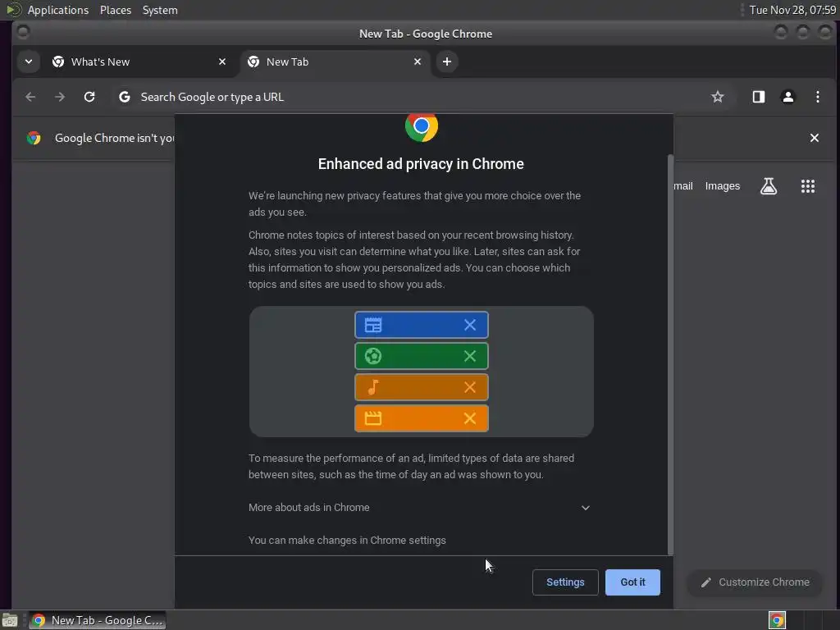This screenshot has width=840, height=630.
Task: Click the dialog vertical scrollbar
Action: pos(670,354)
